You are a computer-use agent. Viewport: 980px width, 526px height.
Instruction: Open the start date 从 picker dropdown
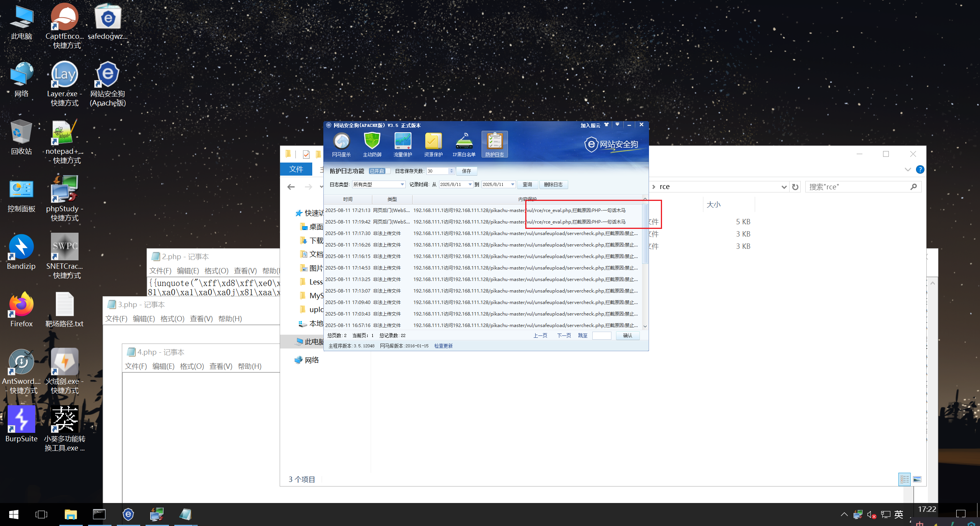pos(470,184)
